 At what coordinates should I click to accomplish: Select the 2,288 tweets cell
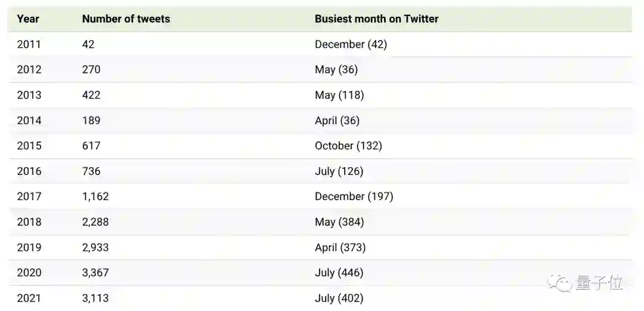(x=95, y=221)
